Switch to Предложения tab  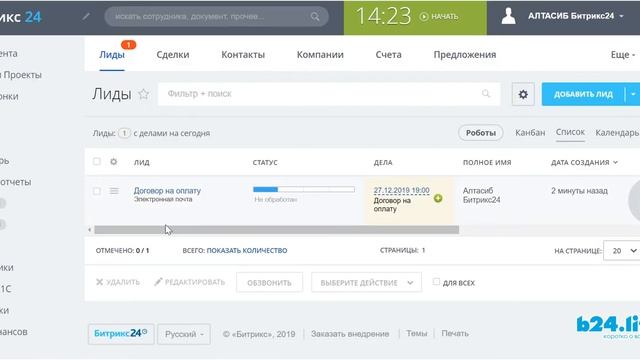coord(464,55)
